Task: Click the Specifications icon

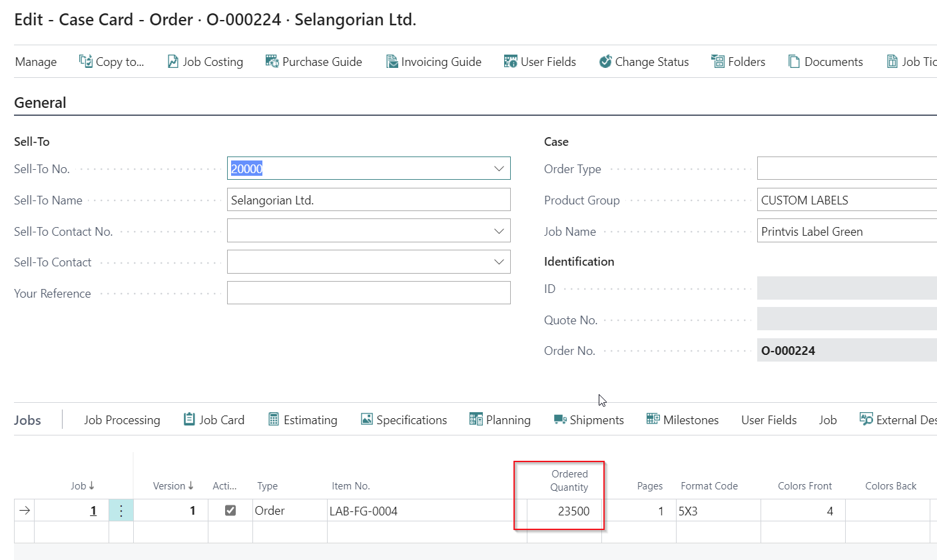Action: pos(367,420)
